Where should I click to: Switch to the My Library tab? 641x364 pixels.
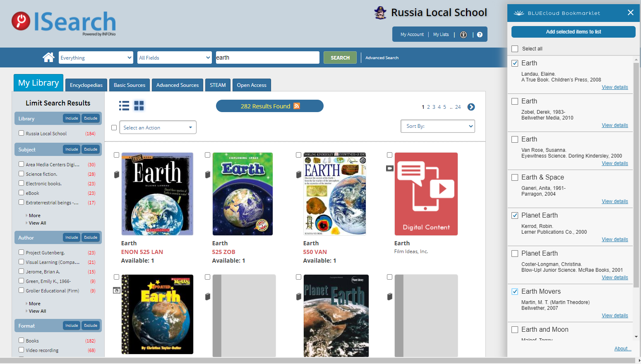[38, 83]
